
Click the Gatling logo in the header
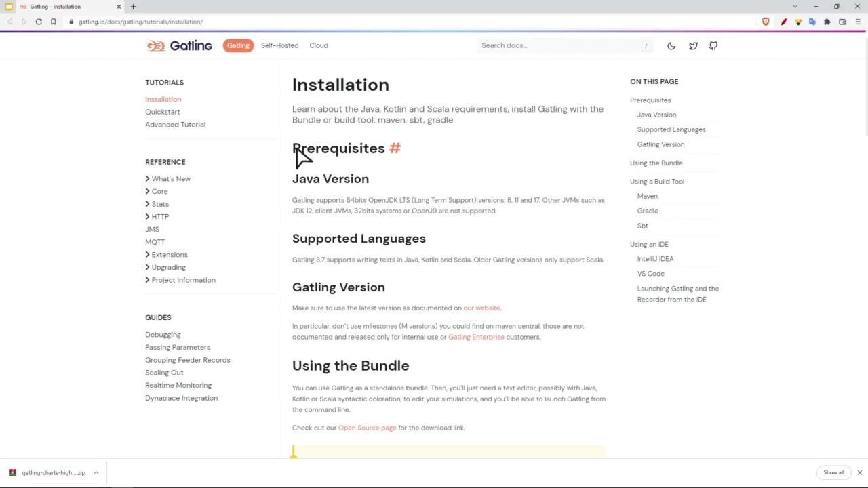(x=180, y=45)
